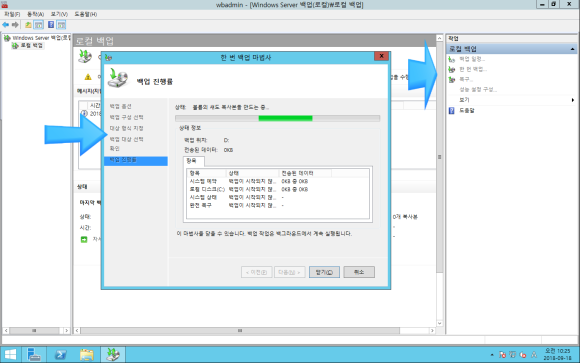Click the back arrow toolbar icon
The height and width of the screenshot is (363, 580).
[6, 25]
